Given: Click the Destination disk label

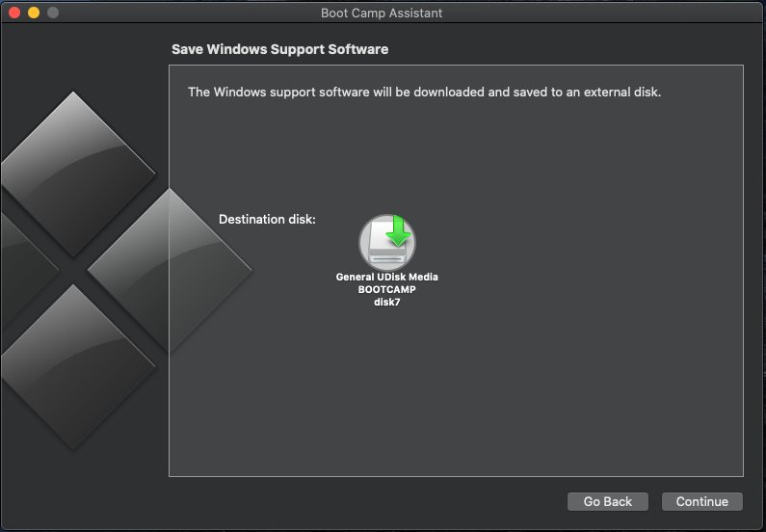Looking at the screenshot, I should pyautogui.click(x=267, y=220).
